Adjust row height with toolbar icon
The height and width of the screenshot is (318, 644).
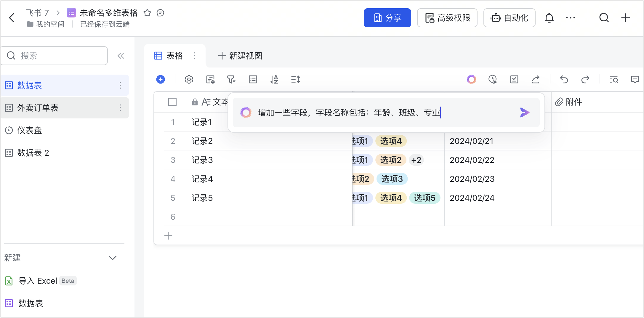tap(295, 79)
